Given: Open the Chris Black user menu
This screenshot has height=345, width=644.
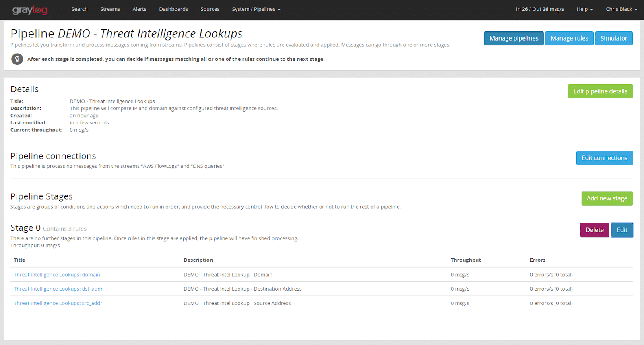Looking at the screenshot, I should click(621, 9).
